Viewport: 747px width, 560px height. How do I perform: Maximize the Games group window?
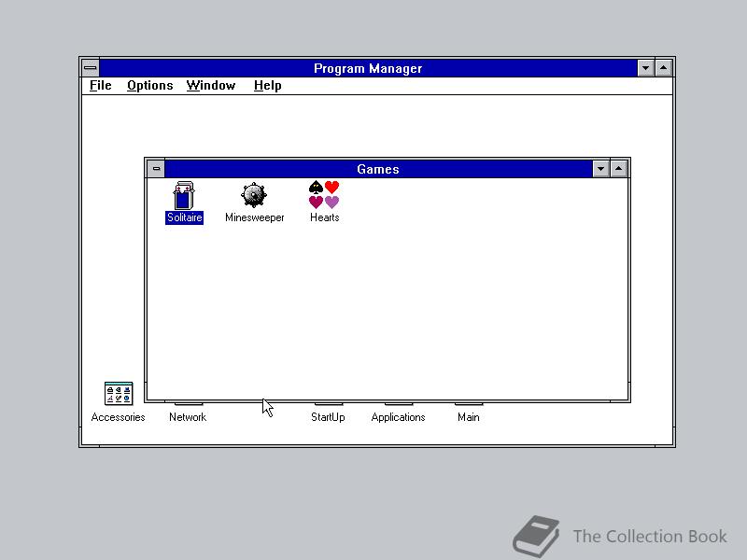(618, 169)
